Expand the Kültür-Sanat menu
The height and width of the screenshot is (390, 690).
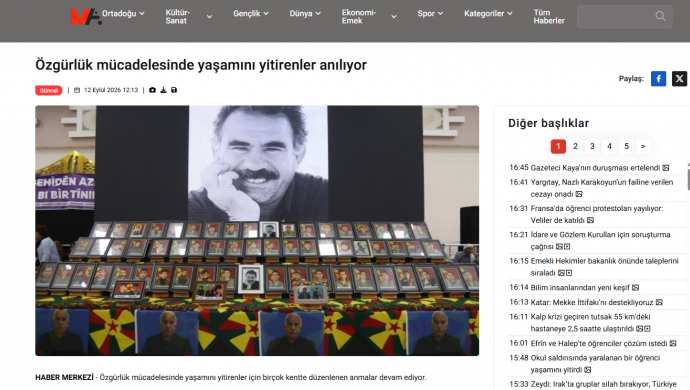tap(189, 17)
